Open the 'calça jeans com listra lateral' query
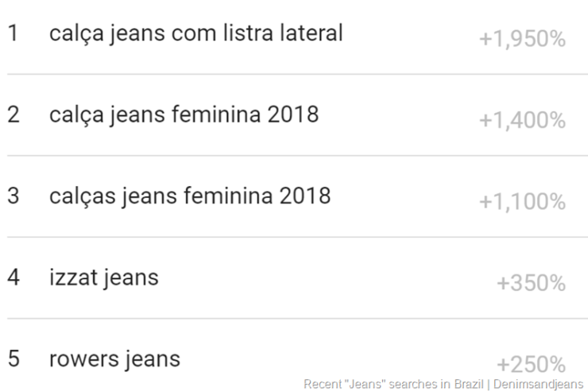588x392 pixels. point(195,33)
